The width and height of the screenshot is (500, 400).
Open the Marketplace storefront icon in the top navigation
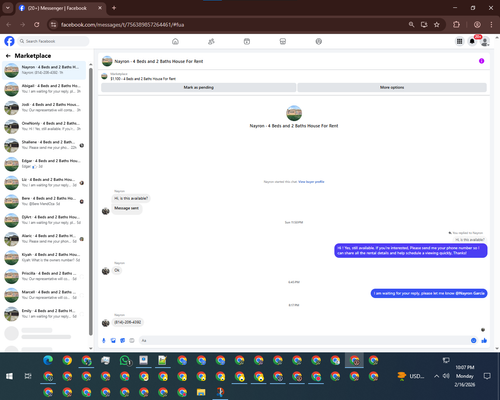point(283,41)
